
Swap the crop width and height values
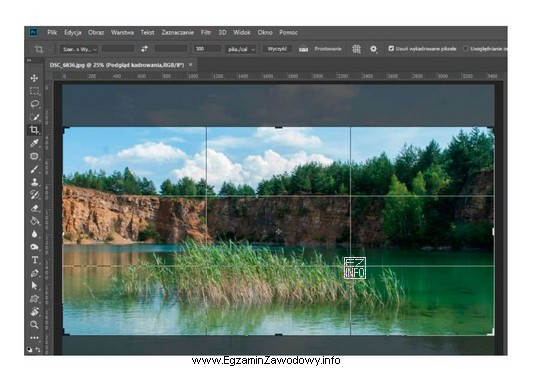[x=144, y=49]
